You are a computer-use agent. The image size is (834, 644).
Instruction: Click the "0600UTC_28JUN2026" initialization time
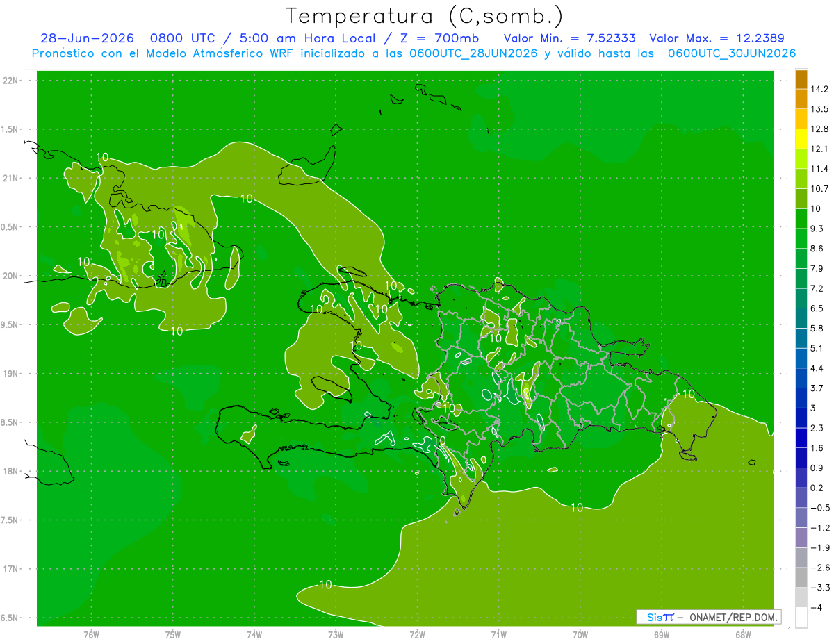pyautogui.click(x=473, y=53)
